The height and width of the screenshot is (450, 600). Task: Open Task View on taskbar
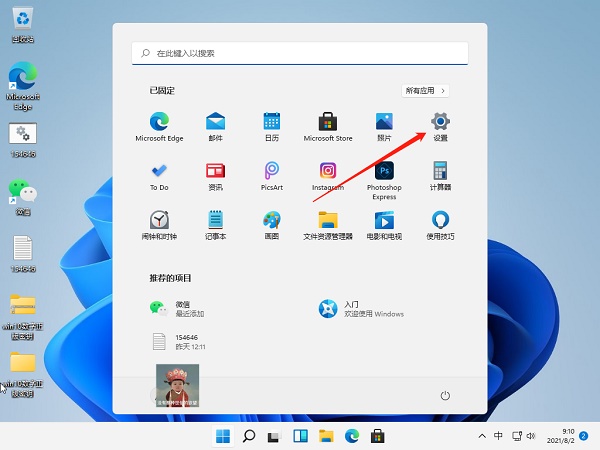pos(274,436)
